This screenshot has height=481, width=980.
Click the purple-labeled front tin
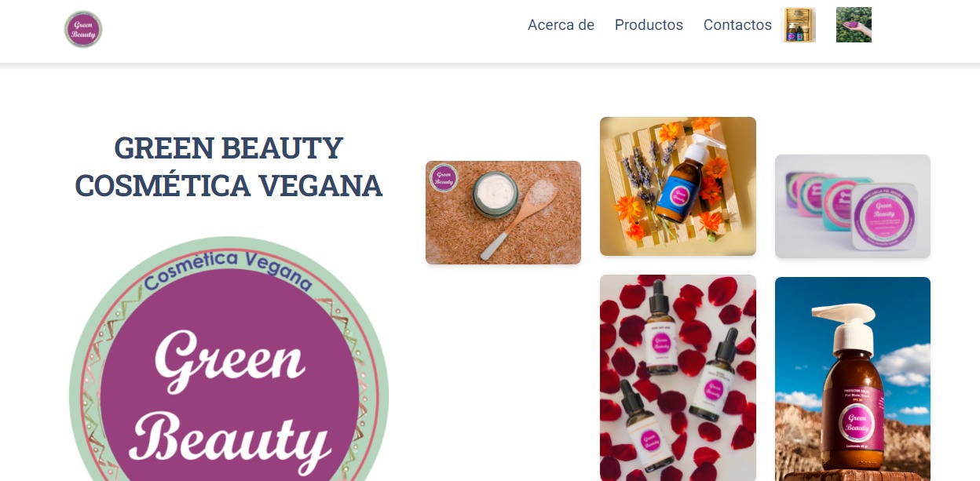click(885, 217)
